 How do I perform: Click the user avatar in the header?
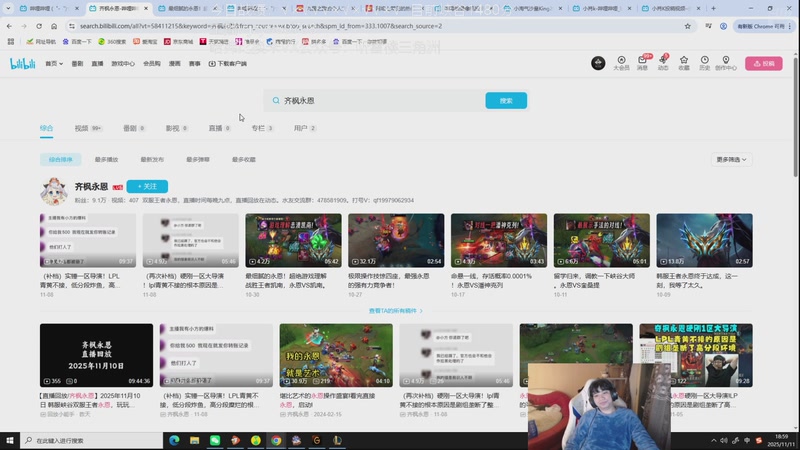[x=598, y=63]
